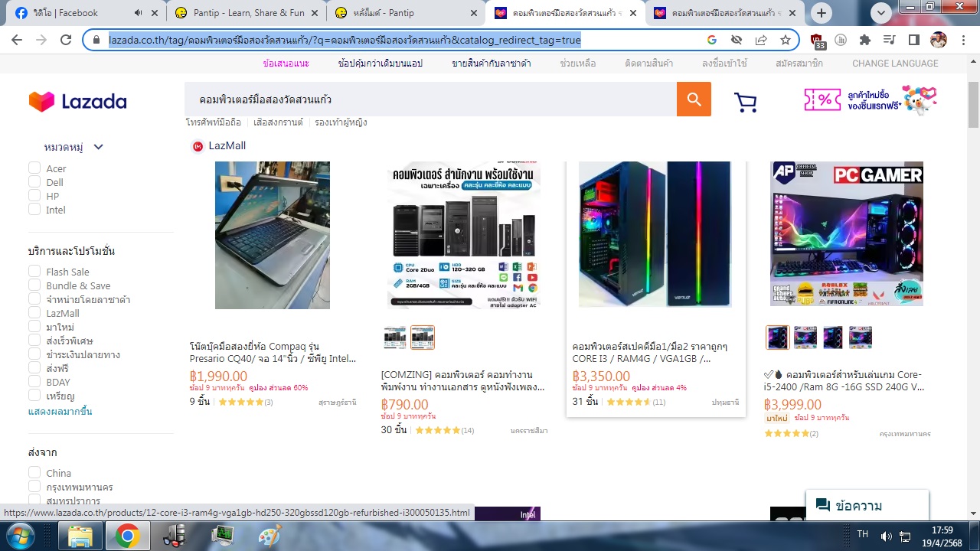Click the Google icon in address bar

[x=712, y=40]
